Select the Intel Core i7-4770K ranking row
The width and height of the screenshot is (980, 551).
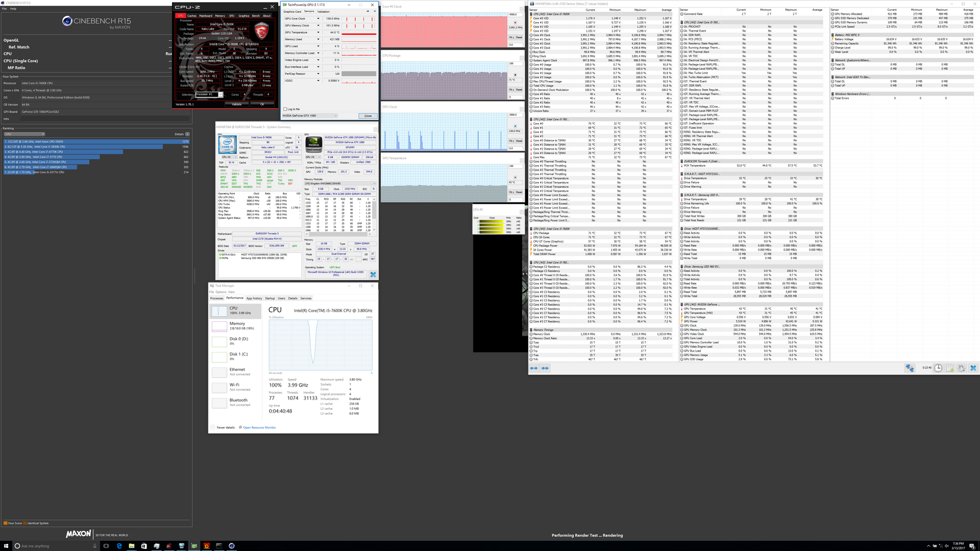pos(97,152)
